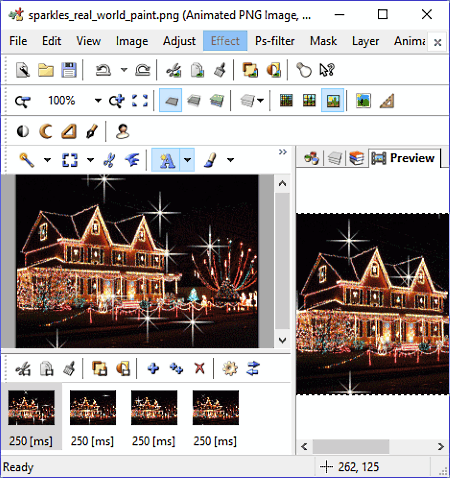Click the zoom in magnifier icon
The width and height of the screenshot is (450, 478).
click(x=117, y=101)
